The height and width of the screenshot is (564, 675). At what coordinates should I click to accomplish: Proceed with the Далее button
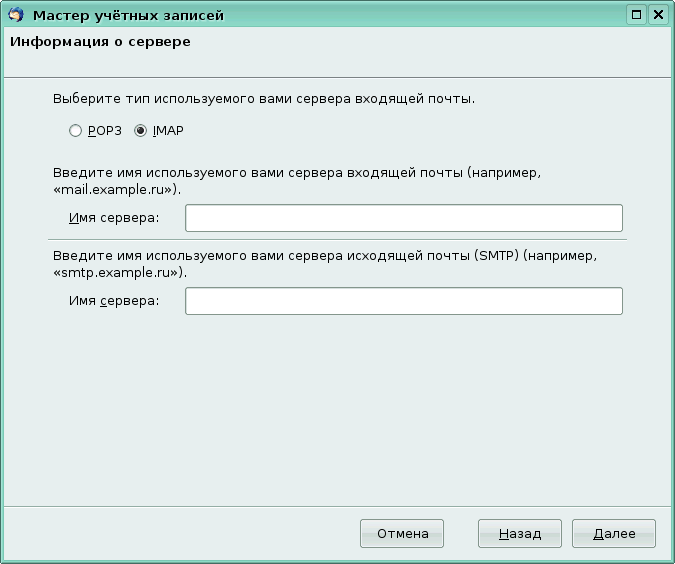click(x=613, y=534)
